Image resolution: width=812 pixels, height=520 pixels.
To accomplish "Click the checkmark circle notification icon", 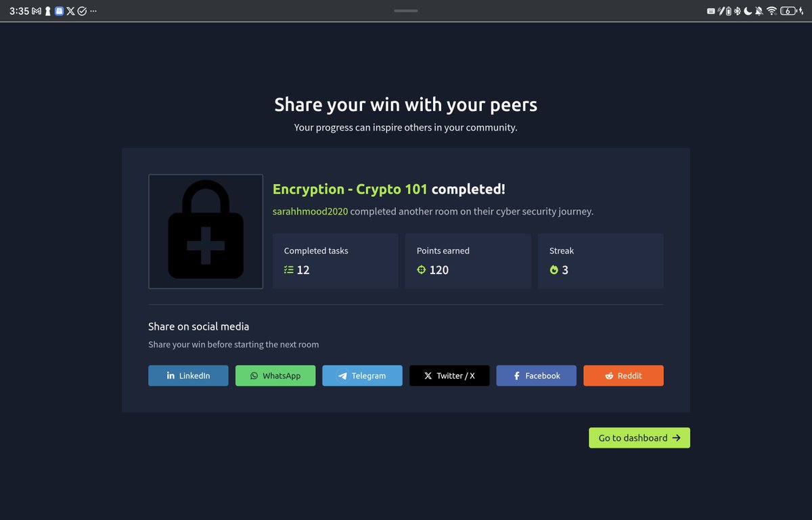I will (x=82, y=11).
